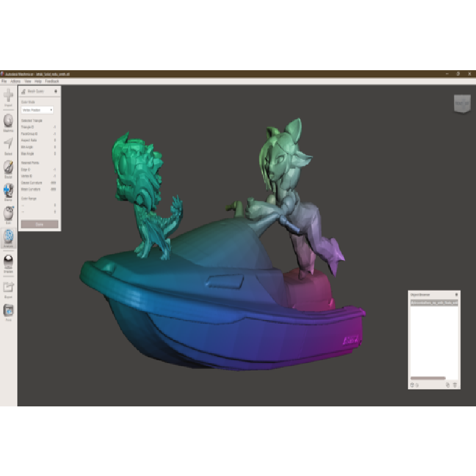Screen dimensions: 476x476
Task: Open the Analysis tool
Action: click(8, 239)
